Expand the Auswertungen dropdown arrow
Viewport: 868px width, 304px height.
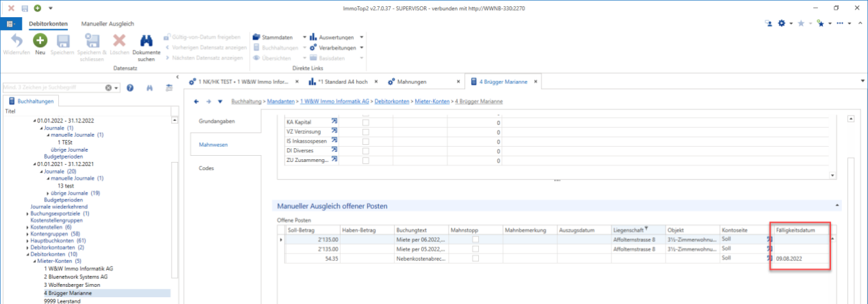pos(362,37)
